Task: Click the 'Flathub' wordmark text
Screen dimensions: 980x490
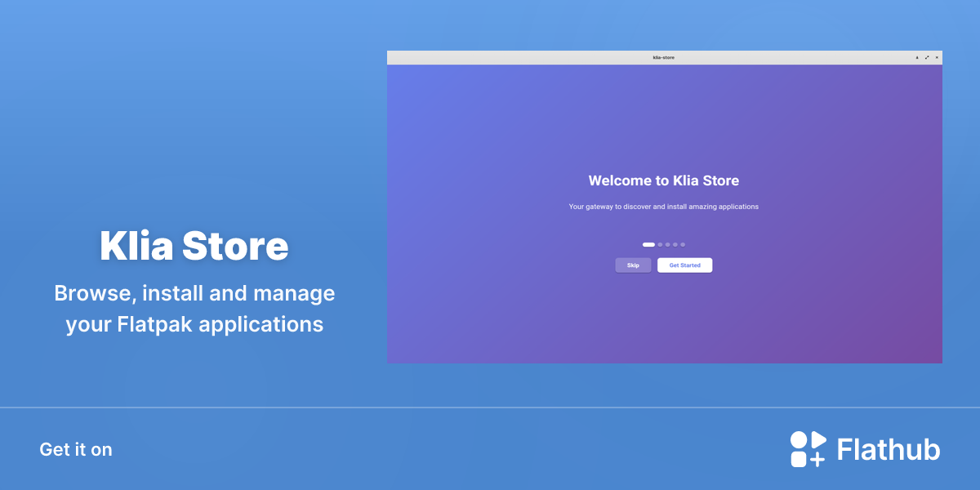Action: click(x=889, y=449)
